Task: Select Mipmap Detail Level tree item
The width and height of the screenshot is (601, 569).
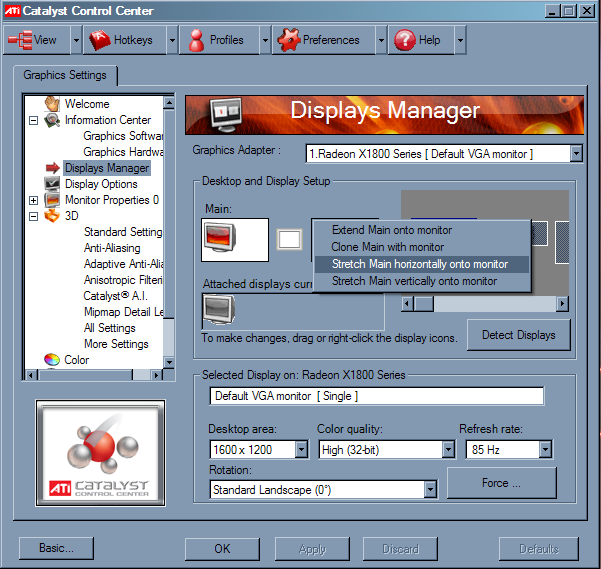Action: [123, 312]
